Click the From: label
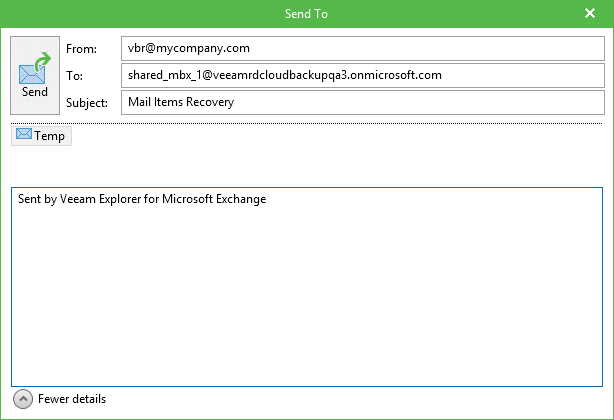 click(x=81, y=49)
